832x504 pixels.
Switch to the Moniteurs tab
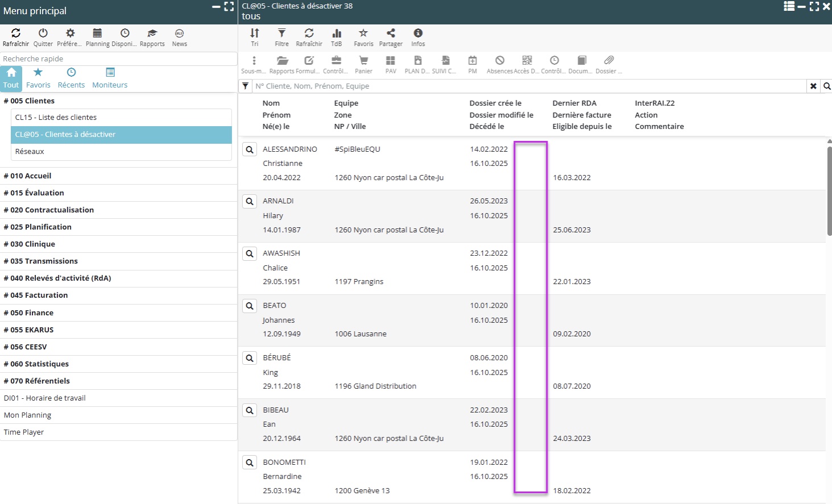(x=110, y=78)
